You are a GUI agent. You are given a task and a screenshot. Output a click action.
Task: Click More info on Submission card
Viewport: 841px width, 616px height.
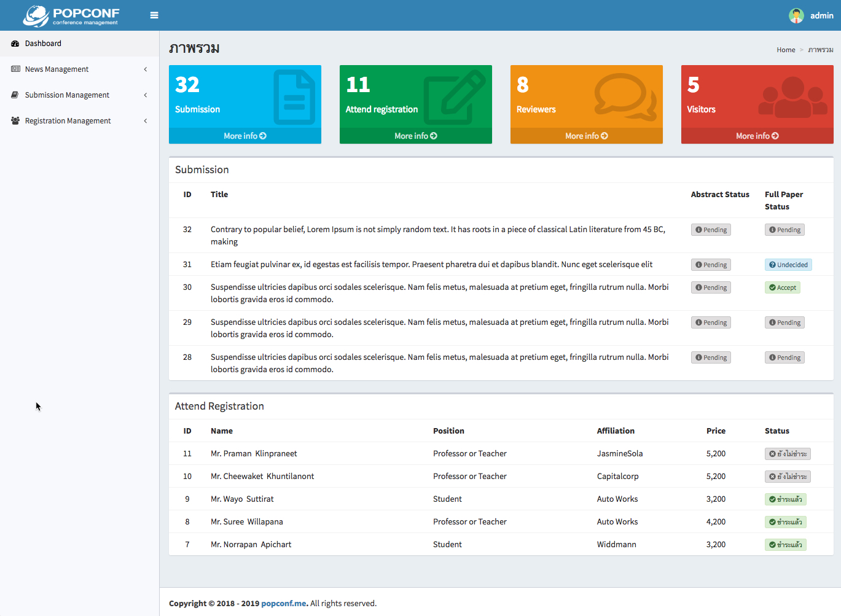pyautogui.click(x=244, y=136)
